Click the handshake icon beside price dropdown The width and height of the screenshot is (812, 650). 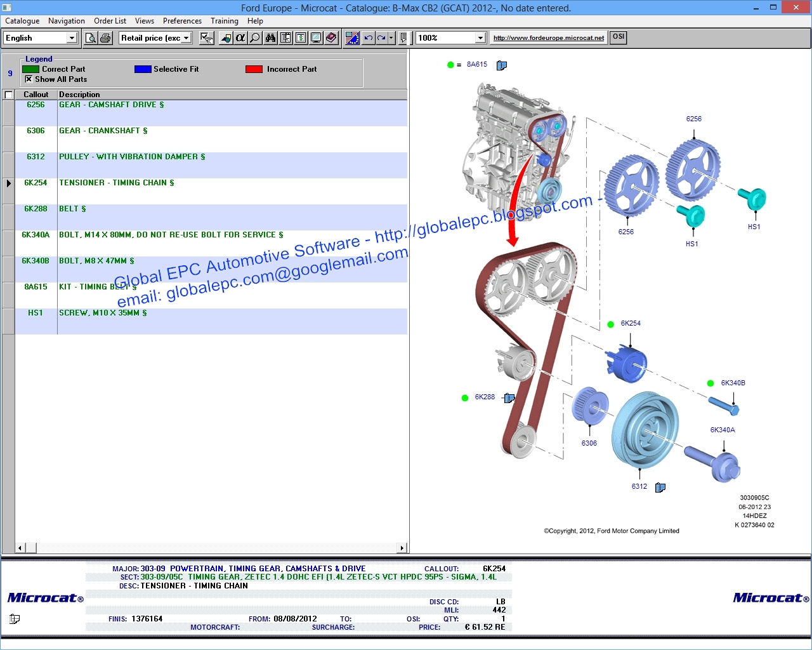(x=207, y=38)
